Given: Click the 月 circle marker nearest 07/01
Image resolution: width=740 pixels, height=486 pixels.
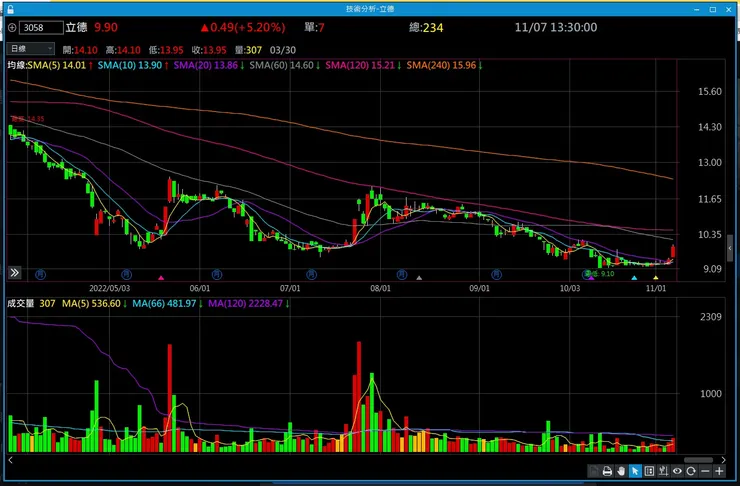Looking at the screenshot, I should 311,274.
